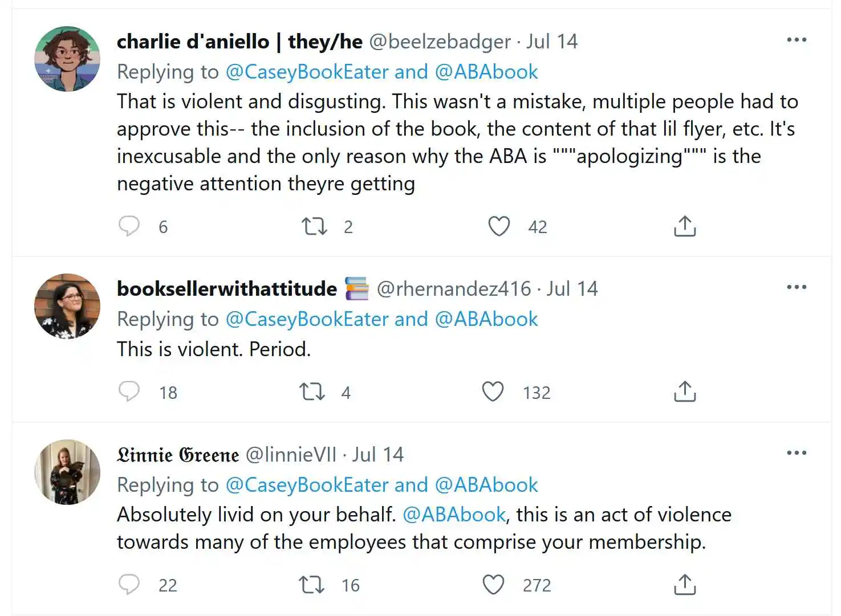This screenshot has width=841, height=616.
Task: Open more options on Linnie Greene's tweet
Action: (797, 453)
